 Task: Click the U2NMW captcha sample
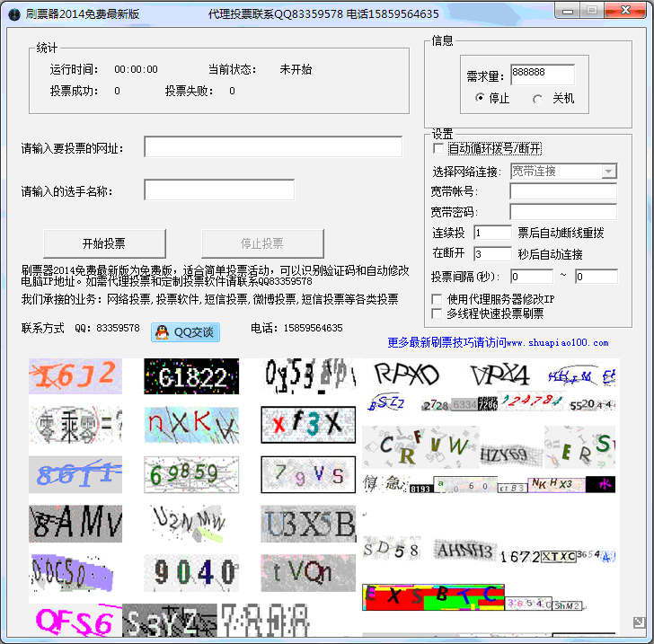tap(189, 524)
